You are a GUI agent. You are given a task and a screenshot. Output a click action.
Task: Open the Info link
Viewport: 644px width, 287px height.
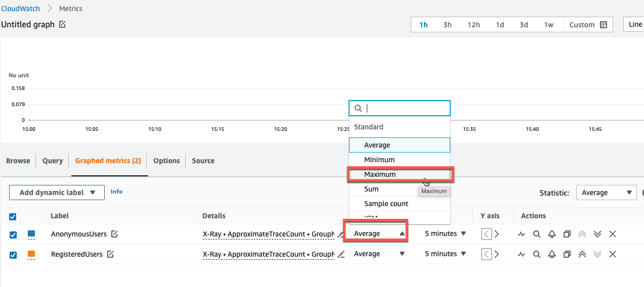pyautogui.click(x=116, y=192)
